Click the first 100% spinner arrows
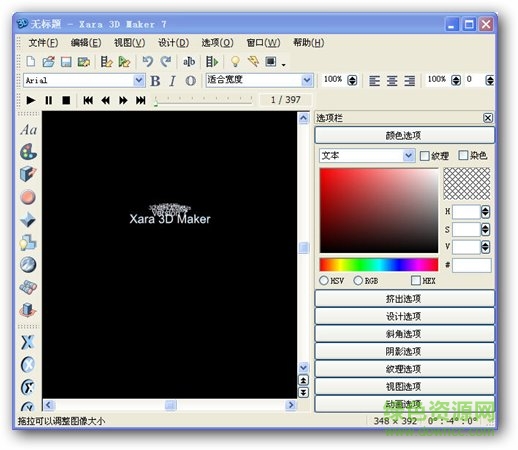This screenshot has height=450, width=518. coord(352,80)
